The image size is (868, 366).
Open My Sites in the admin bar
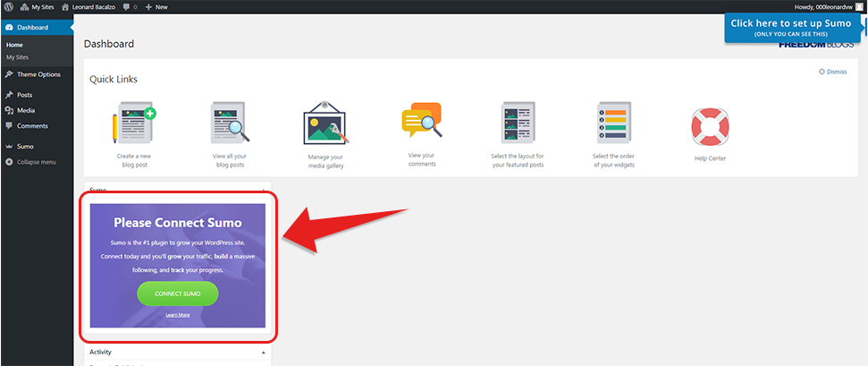click(x=37, y=7)
